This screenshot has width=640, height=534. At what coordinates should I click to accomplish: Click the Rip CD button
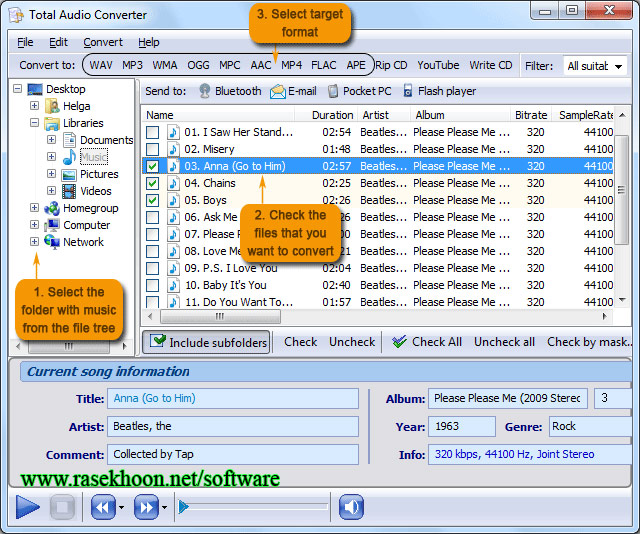coord(391,65)
